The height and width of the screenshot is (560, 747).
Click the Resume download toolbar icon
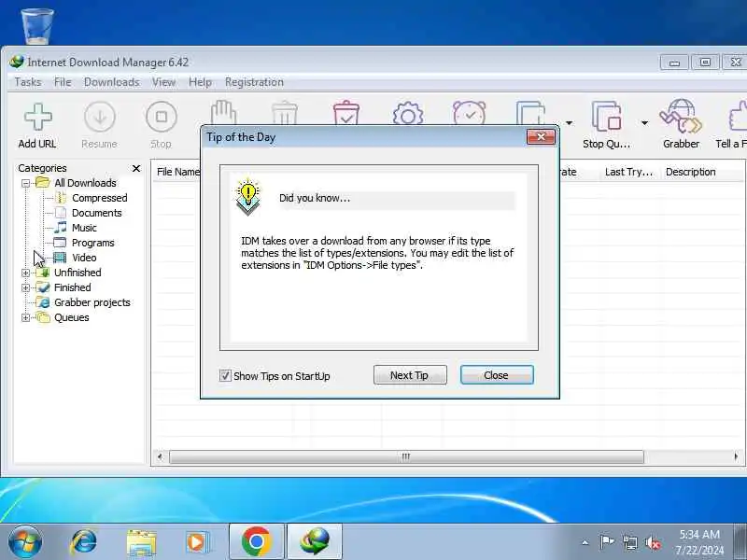point(100,118)
